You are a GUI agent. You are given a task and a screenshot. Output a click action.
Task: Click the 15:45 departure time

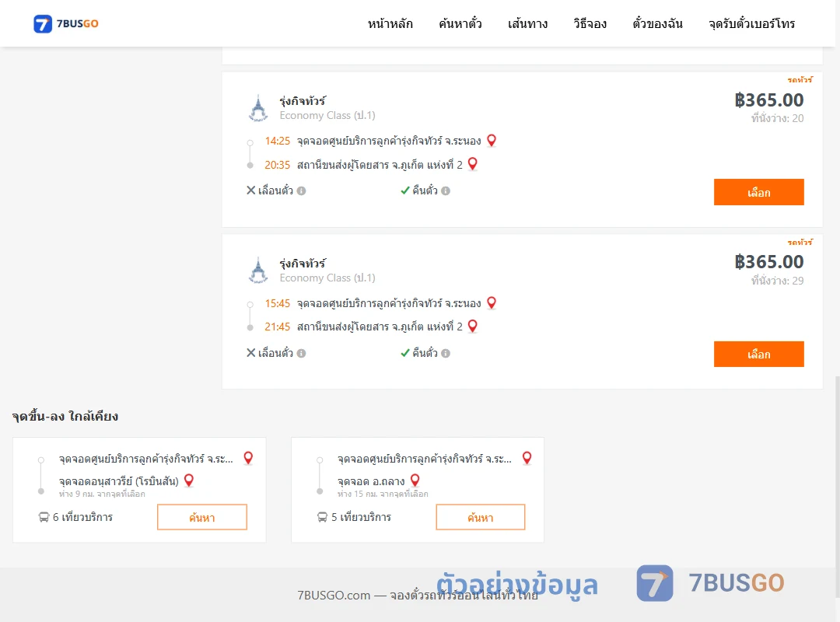click(278, 303)
